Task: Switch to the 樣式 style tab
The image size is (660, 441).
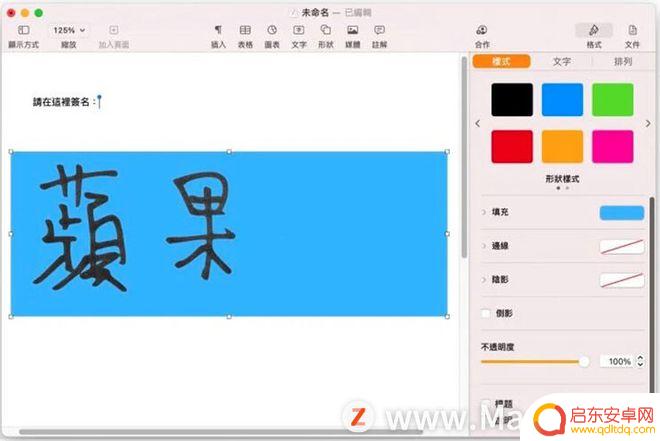Action: [x=501, y=61]
